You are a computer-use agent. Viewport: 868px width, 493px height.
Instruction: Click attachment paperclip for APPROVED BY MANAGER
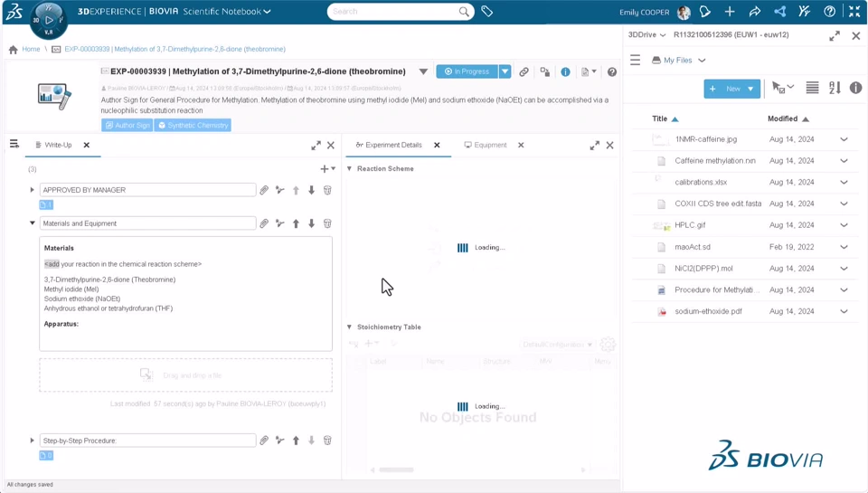pos(264,190)
